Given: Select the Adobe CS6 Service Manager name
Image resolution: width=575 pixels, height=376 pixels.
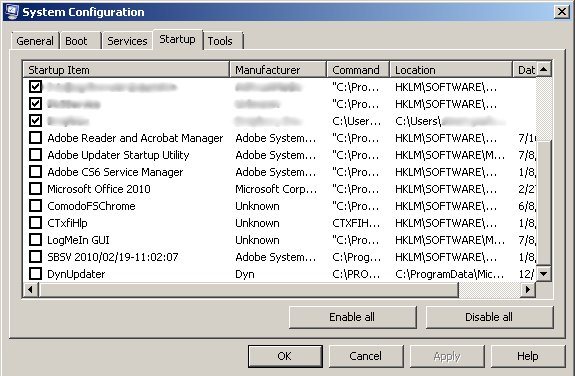Looking at the screenshot, I should pos(115,172).
